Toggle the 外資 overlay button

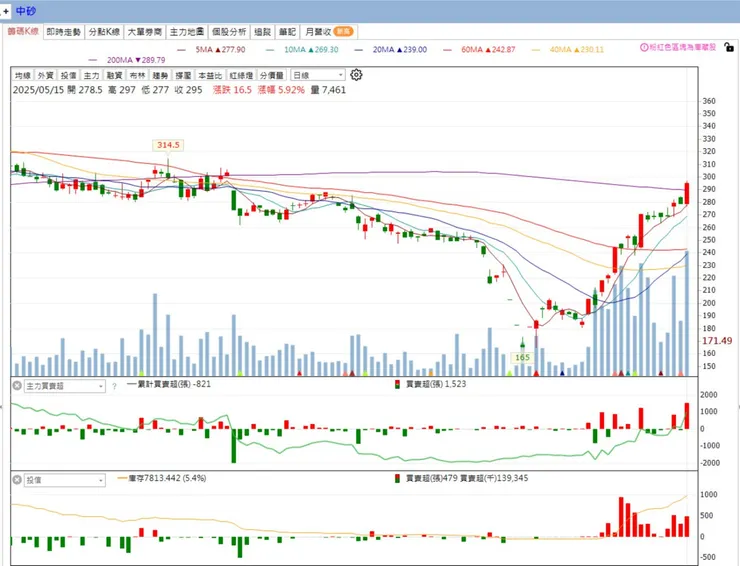tap(45, 76)
